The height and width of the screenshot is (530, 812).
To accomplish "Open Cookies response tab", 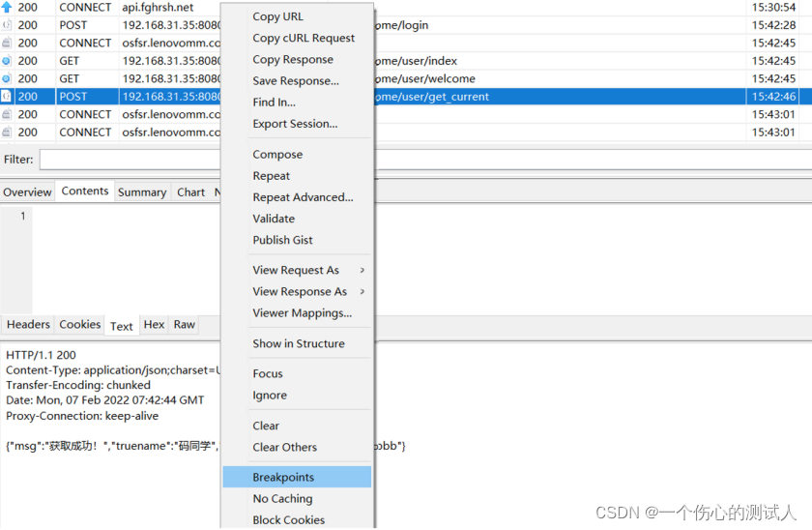I will pyautogui.click(x=79, y=324).
